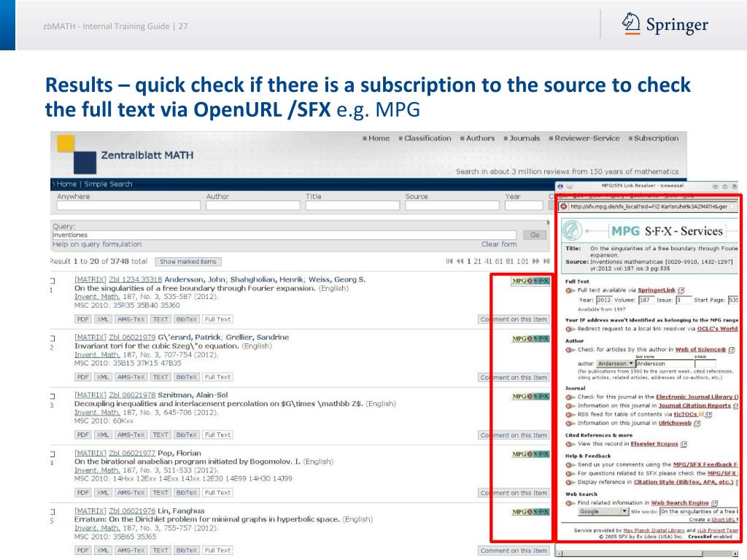Click the Volume field showing 187
The height and width of the screenshot is (560, 747).
tap(646, 300)
